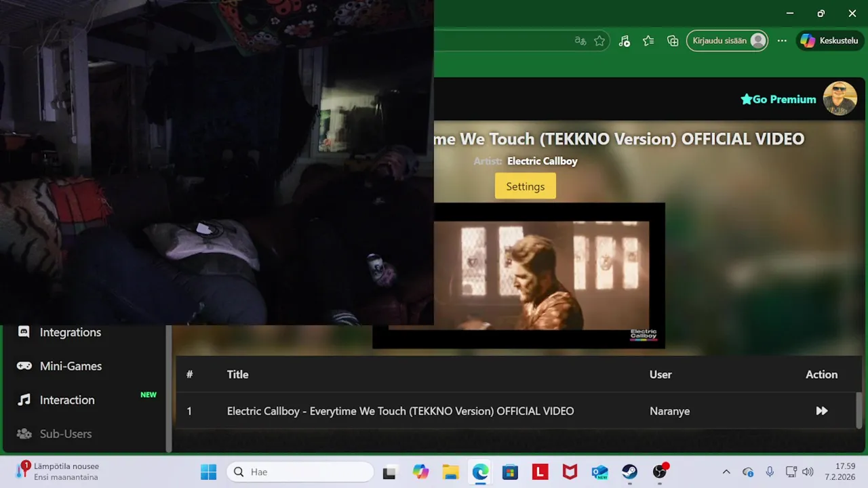
Task: Open the translate page icon in address bar
Action: [580, 41]
